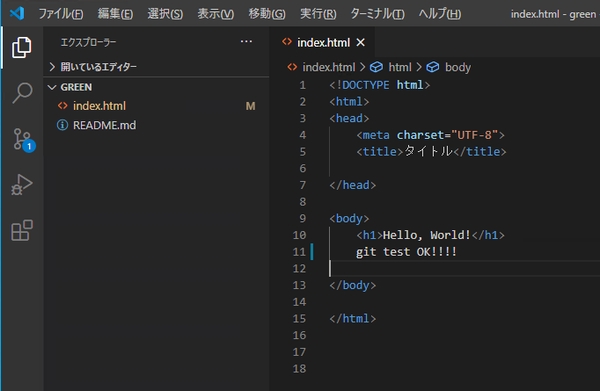Open the 編集(E) menu

pos(115,14)
